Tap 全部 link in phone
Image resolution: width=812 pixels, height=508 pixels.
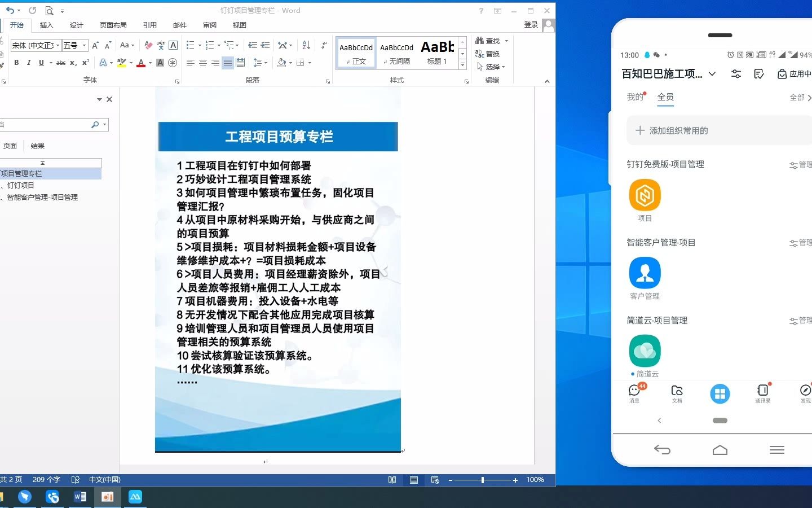pos(800,98)
